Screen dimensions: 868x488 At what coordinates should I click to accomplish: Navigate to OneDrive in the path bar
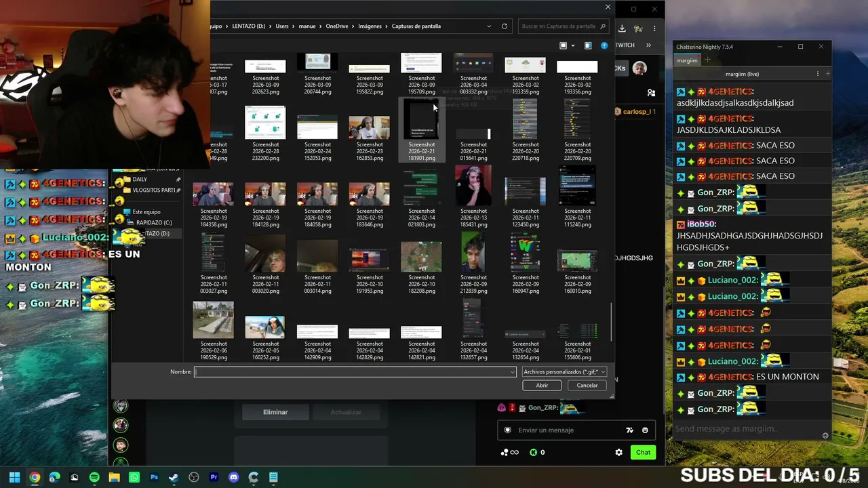tap(336, 26)
